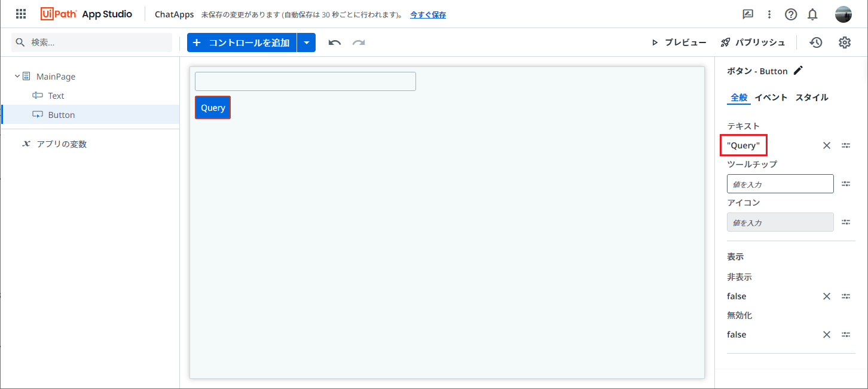Viewport: 868px width, 389px height.
Task: Redo the last change
Action: 359,42
